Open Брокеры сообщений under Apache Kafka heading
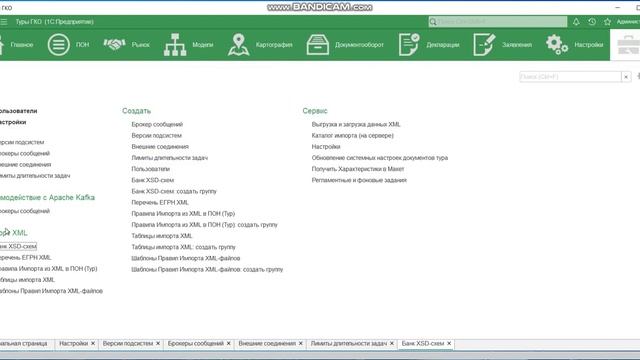 point(25,211)
